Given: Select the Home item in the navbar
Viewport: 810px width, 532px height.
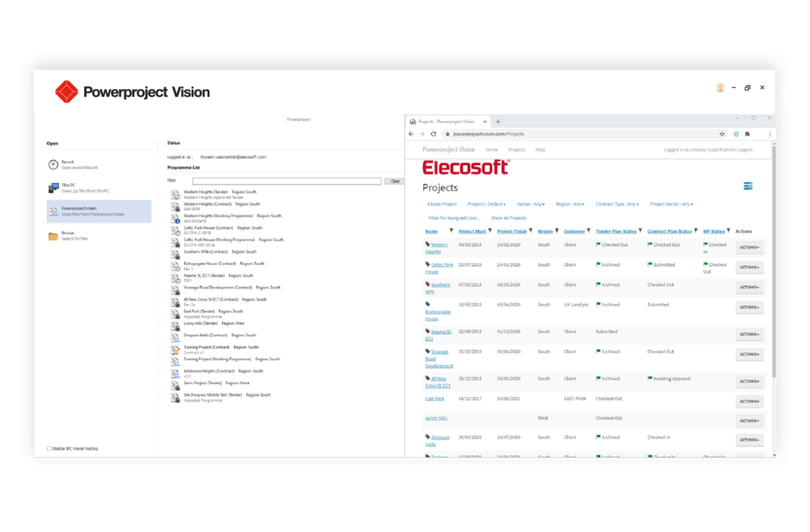Looking at the screenshot, I should point(492,149).
